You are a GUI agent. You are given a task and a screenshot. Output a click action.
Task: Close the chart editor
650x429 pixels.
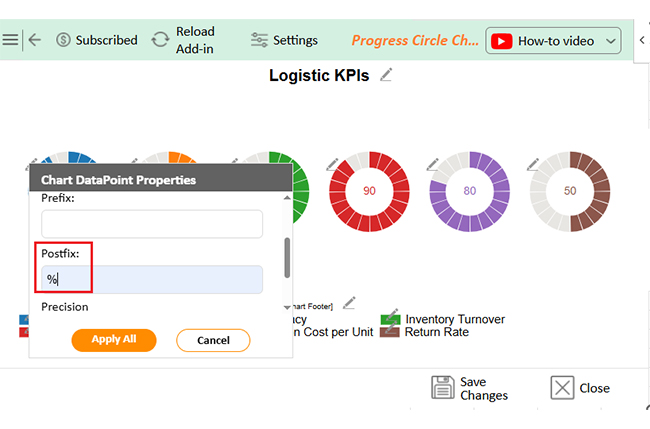point(580,388)
